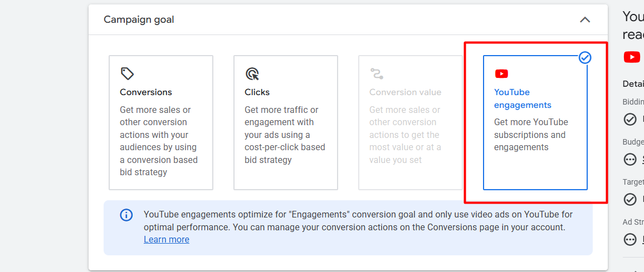Click the Bidding checkmark status icon

point(630,119)
